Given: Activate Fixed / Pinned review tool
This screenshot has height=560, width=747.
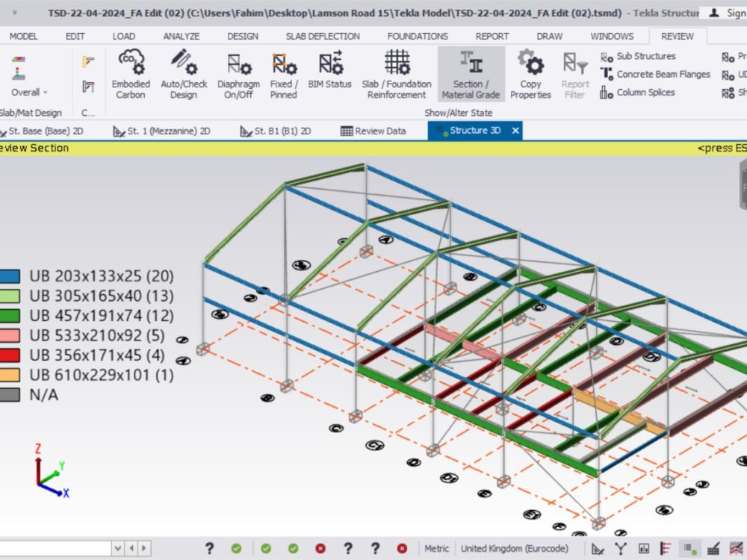Looking at the screenshot, I should tap(284, 74).
